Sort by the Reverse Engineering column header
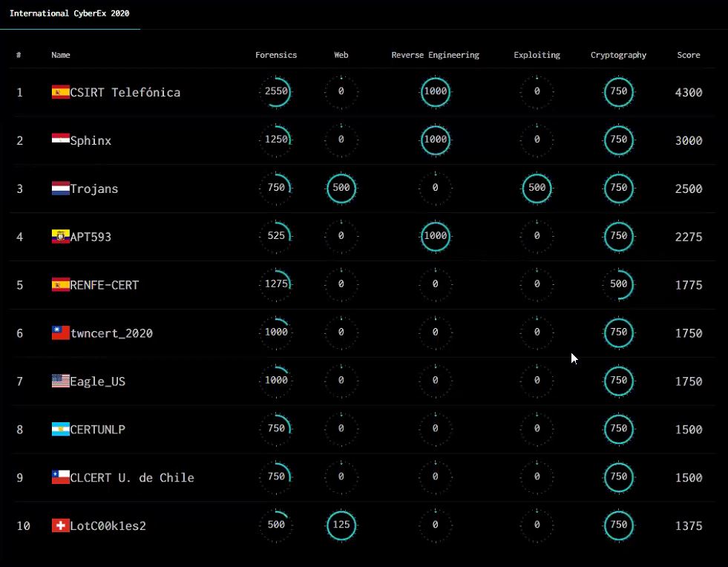The height and width of the screenshot is (567, 728). click(x=435, y=55)
